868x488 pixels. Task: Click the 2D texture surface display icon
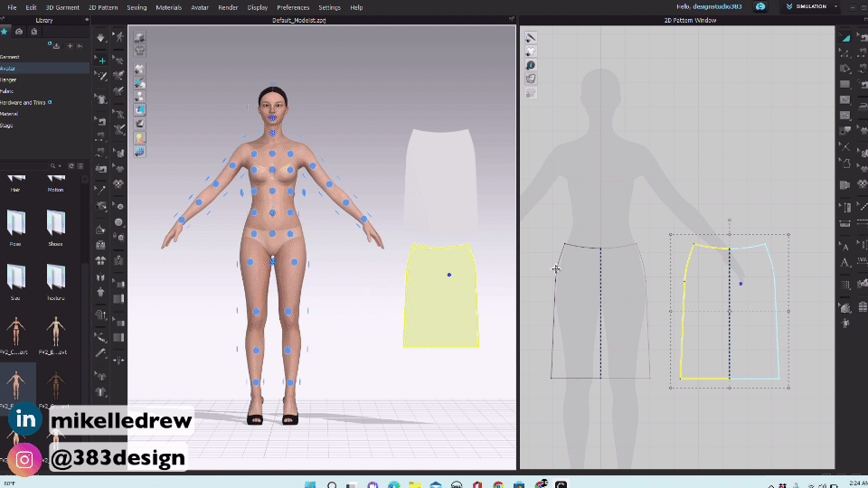click(531, 79)
